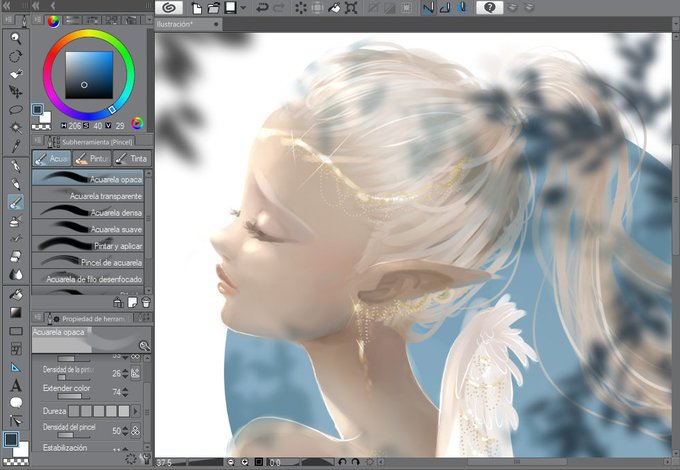Open the save options dropdown arrow
This screenshot has height=470, width=680.
coord(243,8)
